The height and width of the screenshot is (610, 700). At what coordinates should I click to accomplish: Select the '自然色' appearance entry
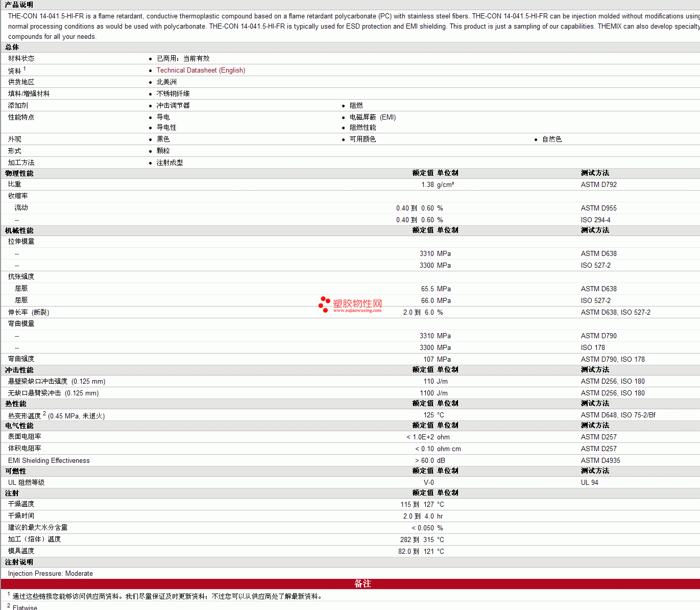(552, 139)
